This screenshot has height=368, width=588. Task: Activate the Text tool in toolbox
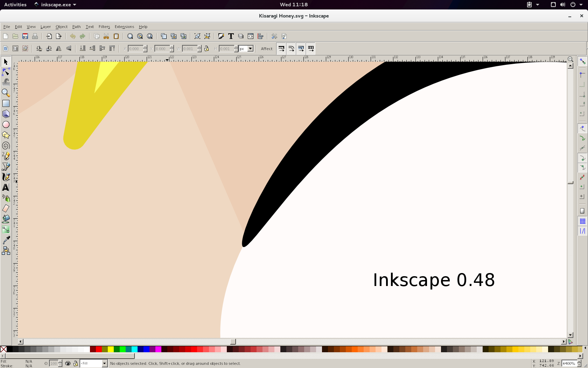tap(6, 188)
